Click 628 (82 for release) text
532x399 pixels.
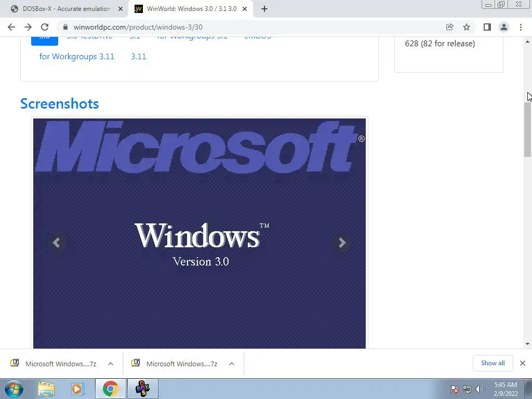[x=440, y=44]
